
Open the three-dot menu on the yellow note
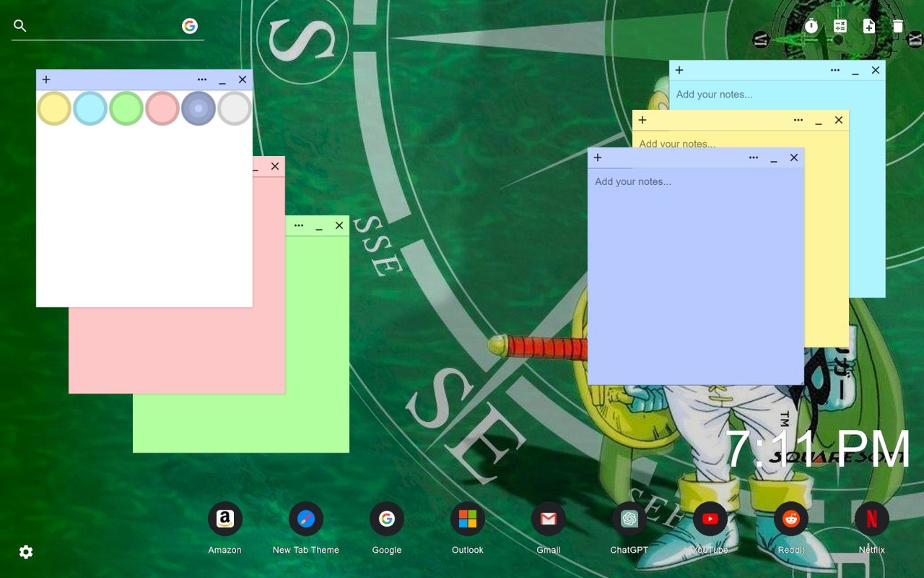coord(798,120)
